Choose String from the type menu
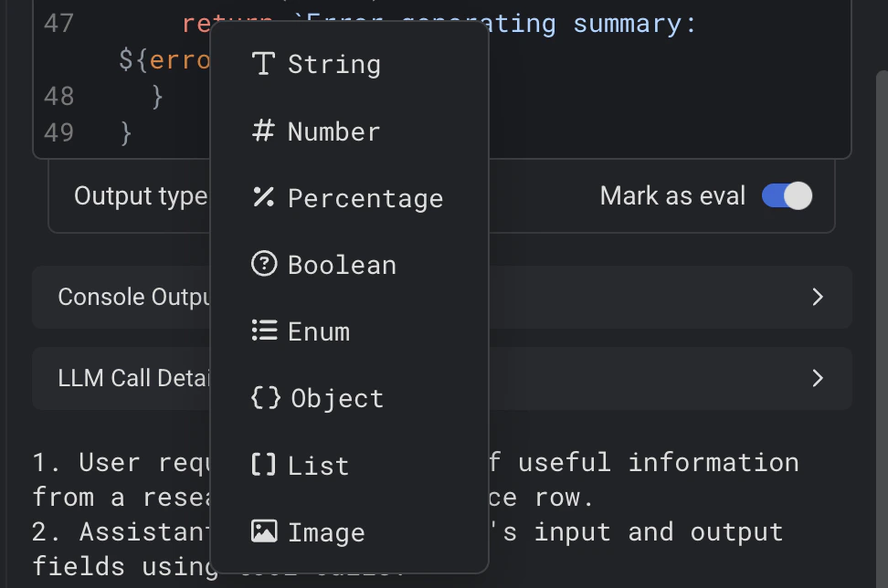 349,64
